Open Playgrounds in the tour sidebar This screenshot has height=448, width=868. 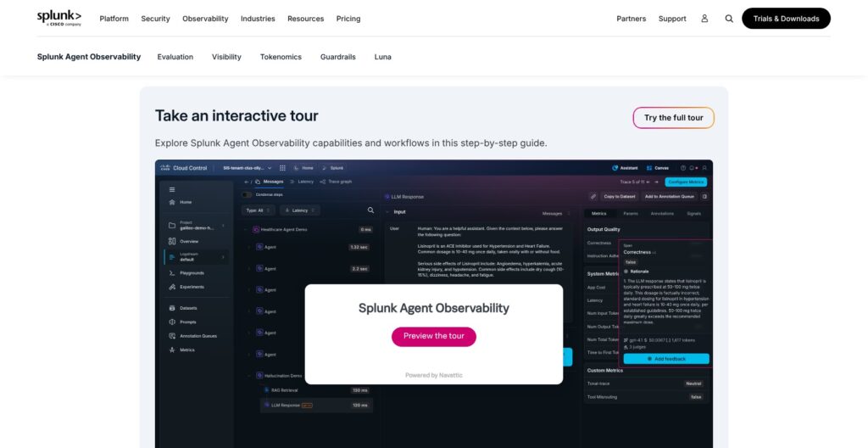[x=186, y=273]
